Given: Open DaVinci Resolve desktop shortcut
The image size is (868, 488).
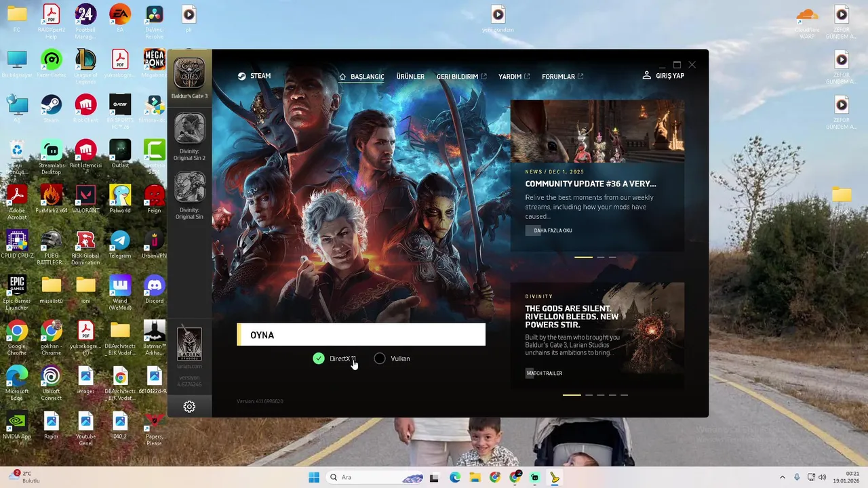Looking at the screenshot, I should (x=154, y=22).
